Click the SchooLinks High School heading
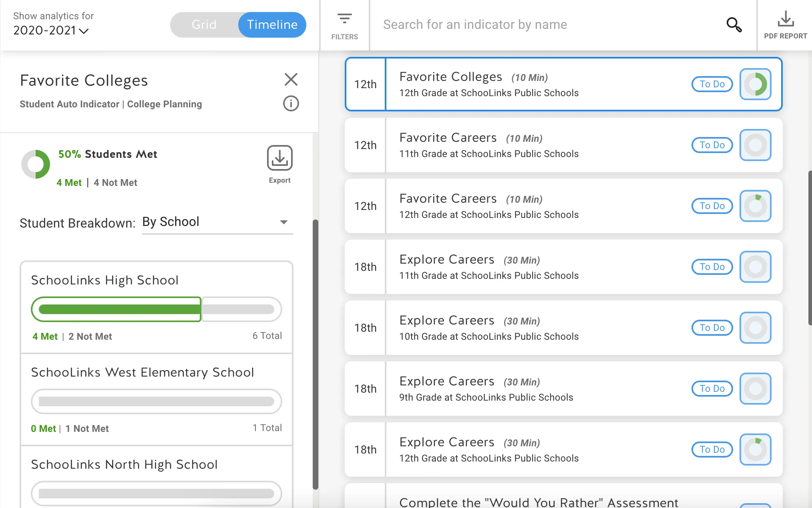This screenshot has height=508, width=812. tap(105, 280)
